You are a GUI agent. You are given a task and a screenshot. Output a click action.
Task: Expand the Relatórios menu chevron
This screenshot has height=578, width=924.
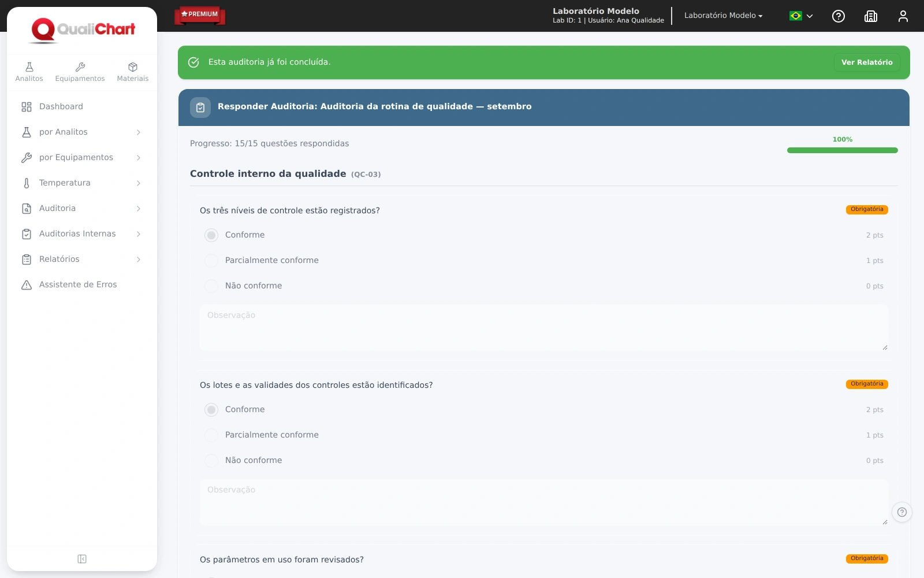(x=139, y=260)
